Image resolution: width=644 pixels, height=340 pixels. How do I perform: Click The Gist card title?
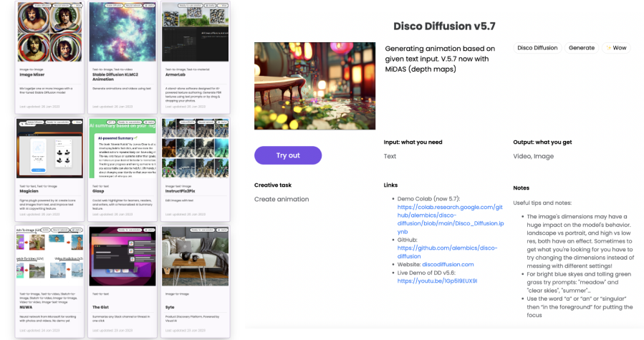coord(100,307)
